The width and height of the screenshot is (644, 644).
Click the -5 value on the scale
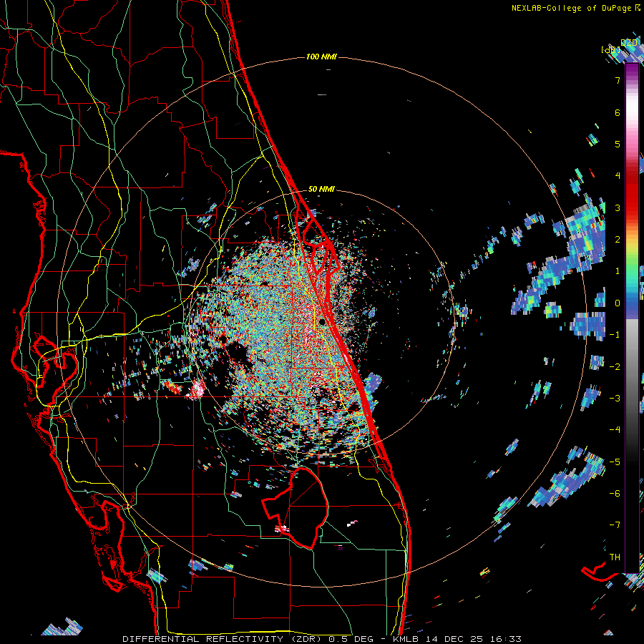pos(615,462)
